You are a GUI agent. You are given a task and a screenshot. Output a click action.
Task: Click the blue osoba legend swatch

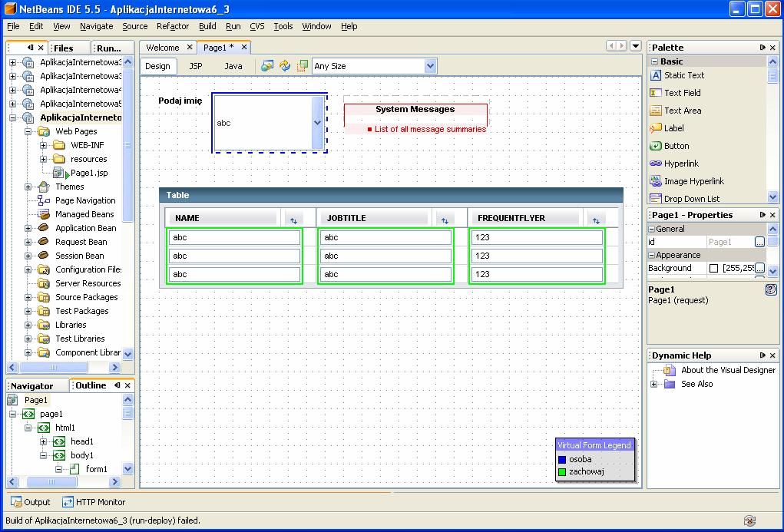point(562,460)
